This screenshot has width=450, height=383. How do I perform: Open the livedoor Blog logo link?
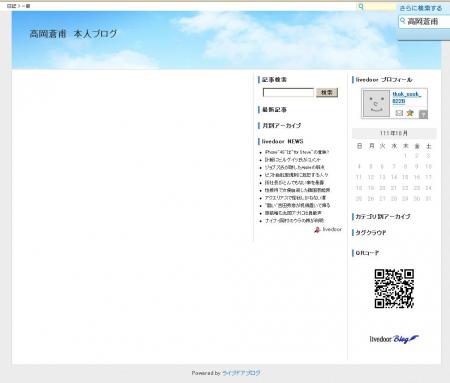point(394,339)
